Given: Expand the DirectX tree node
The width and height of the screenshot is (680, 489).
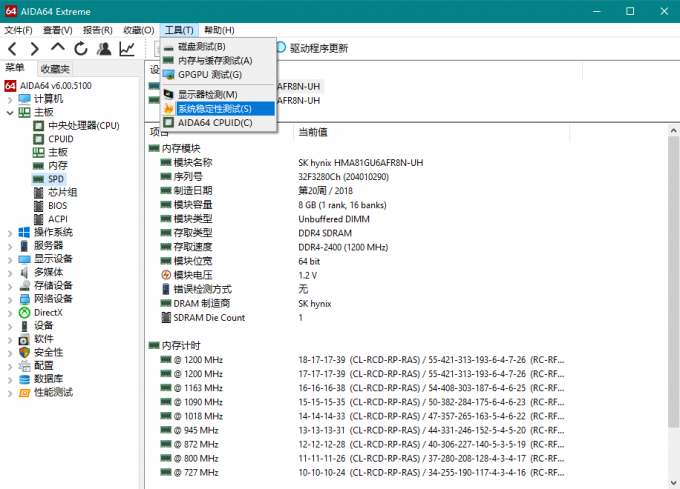Looking at the screenshot, I should coord(10,313).
